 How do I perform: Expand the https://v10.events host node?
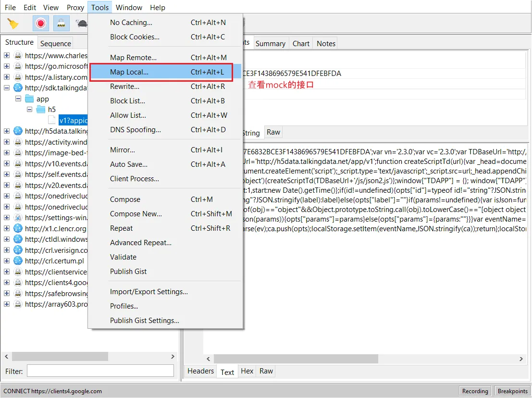point(7,163)
